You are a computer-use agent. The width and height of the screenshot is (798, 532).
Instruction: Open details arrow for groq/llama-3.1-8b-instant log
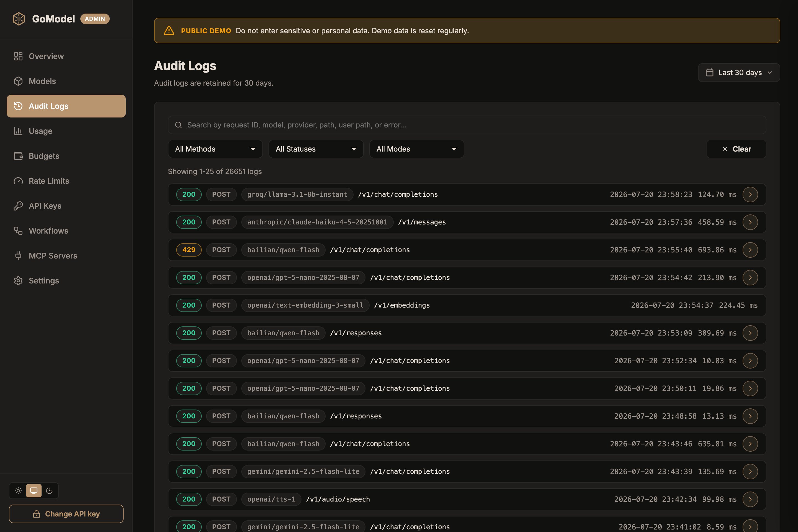[x=750, y=195]
